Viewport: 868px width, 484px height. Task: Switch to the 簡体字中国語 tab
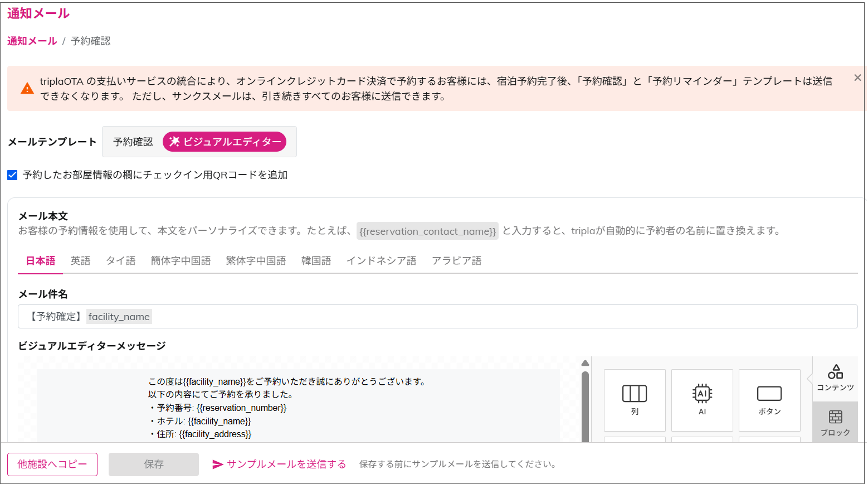point(181,260)
